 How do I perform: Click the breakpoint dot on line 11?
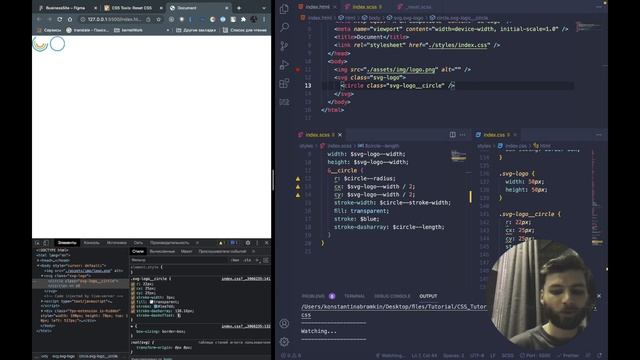[298, 69]
